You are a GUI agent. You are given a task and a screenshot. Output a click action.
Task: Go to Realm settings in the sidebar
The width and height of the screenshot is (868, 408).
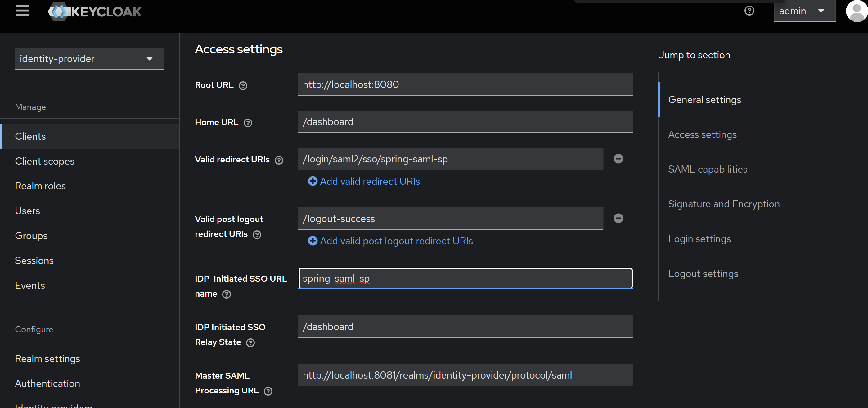(47, 358)
